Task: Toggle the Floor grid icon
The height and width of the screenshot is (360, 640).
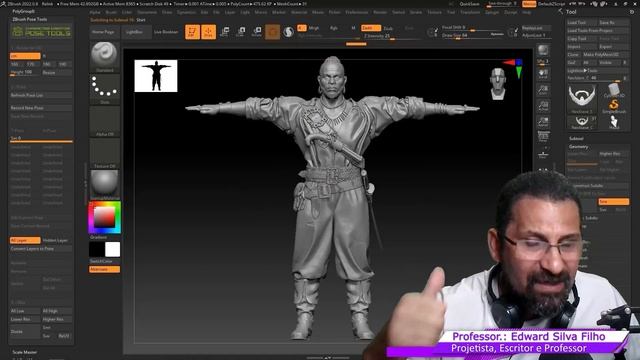Action: (x=543, y=154)
